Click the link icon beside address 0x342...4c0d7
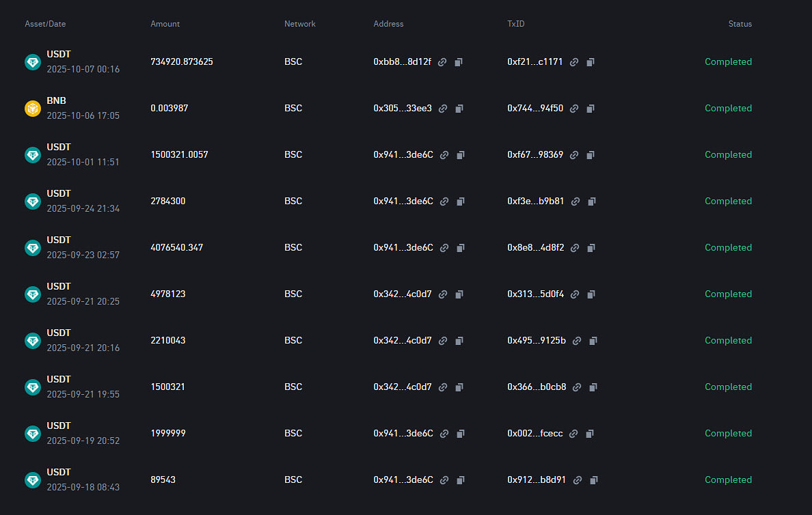This screenshot has height=515, width=812. click(x=443, y=294)
